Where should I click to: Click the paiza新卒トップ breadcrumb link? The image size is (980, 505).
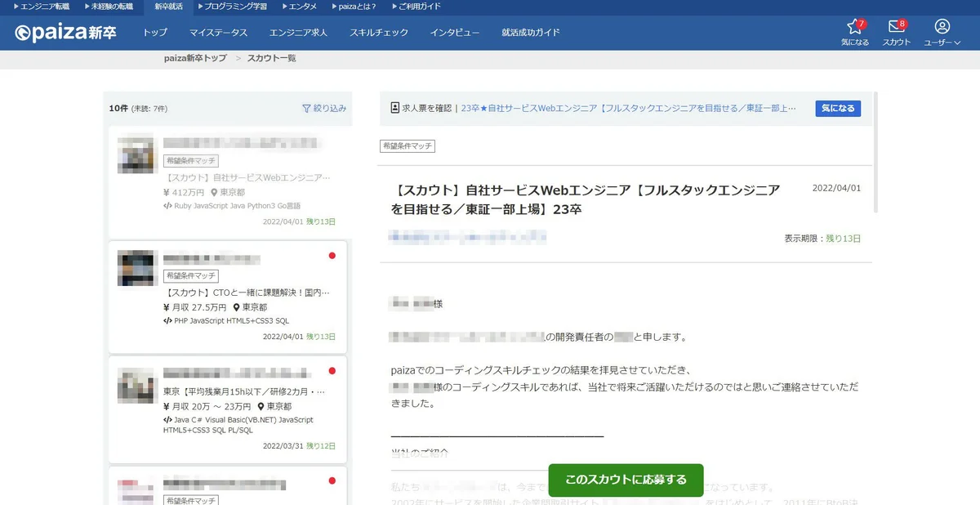pos(195,58)
